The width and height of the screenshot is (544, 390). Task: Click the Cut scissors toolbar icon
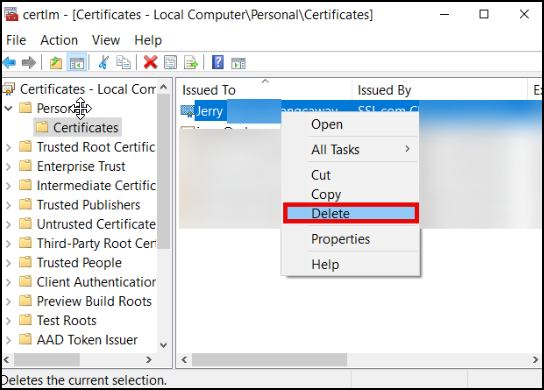[103, 63]
